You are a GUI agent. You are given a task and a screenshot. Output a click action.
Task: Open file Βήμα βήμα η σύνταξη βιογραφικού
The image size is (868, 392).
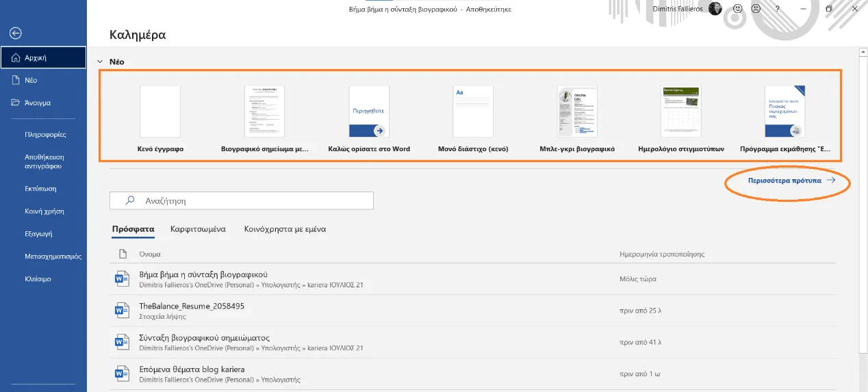pos(203,274)
